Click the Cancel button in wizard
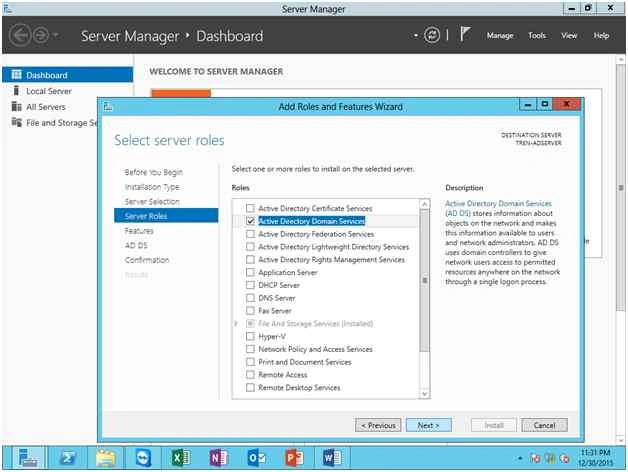Viewport: 628px width, 472px height. pos(544,426)
